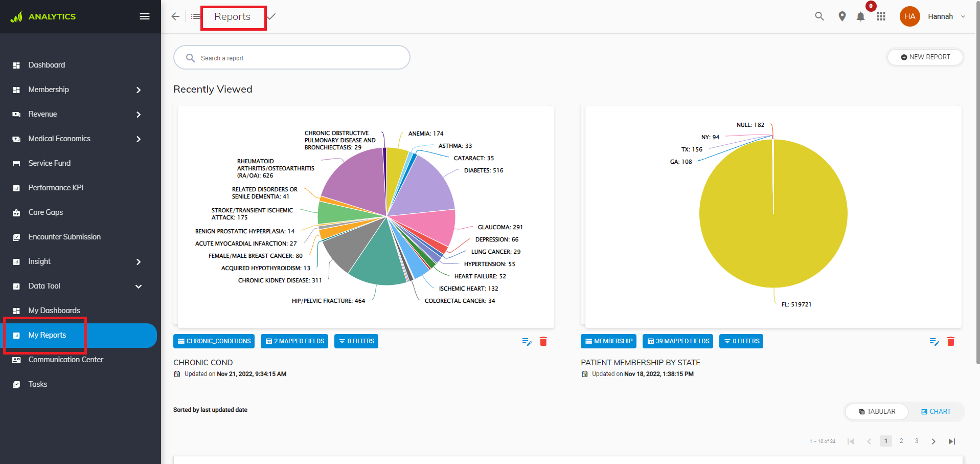Screen dimensions: 980x464
Task: Delete the CHRONIC COND report
Action: tap(543, 341)
